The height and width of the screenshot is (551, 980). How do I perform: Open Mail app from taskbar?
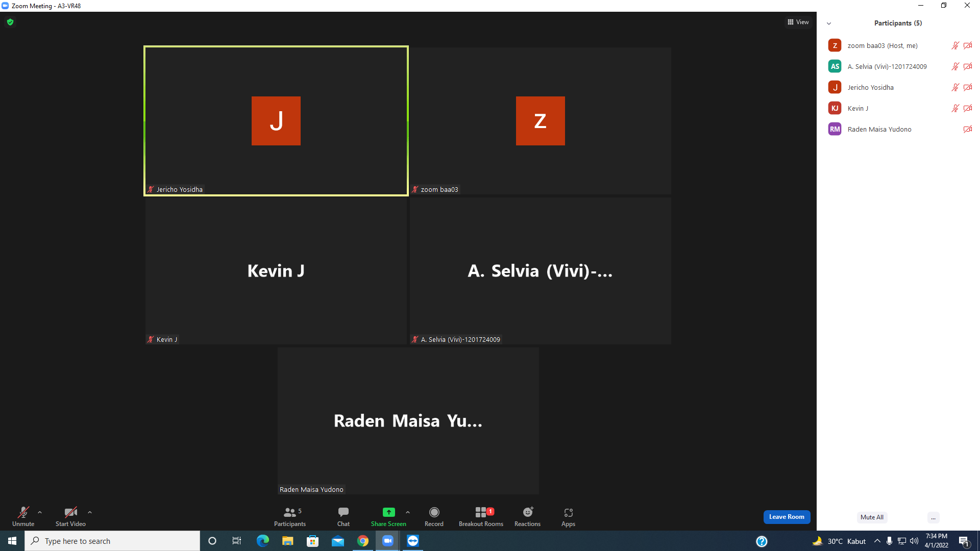(337, 541)
